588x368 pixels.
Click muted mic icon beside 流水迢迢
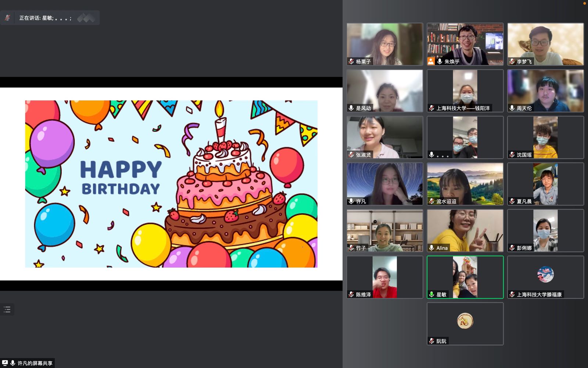click(x=432, y=201)
